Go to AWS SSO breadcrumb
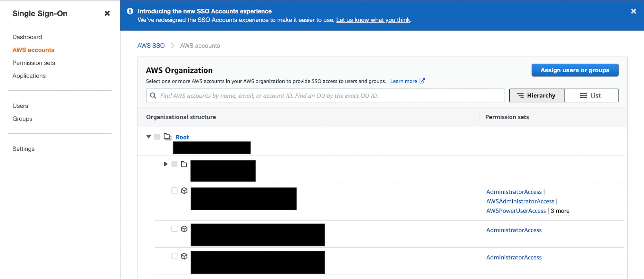644x279 pixels. (x=151, y=46)
